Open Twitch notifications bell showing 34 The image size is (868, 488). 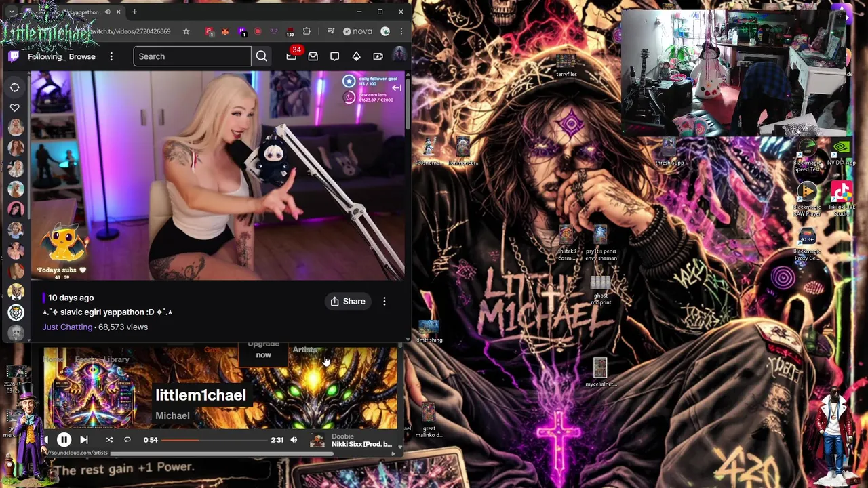pyautogui.click(x=292, y=56)
